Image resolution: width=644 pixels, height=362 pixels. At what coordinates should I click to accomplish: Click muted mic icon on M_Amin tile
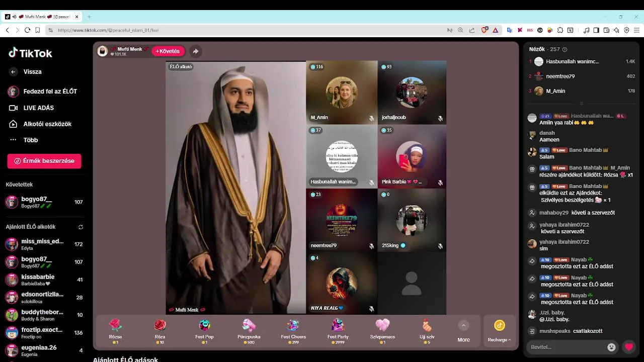[x=372, y=119]
